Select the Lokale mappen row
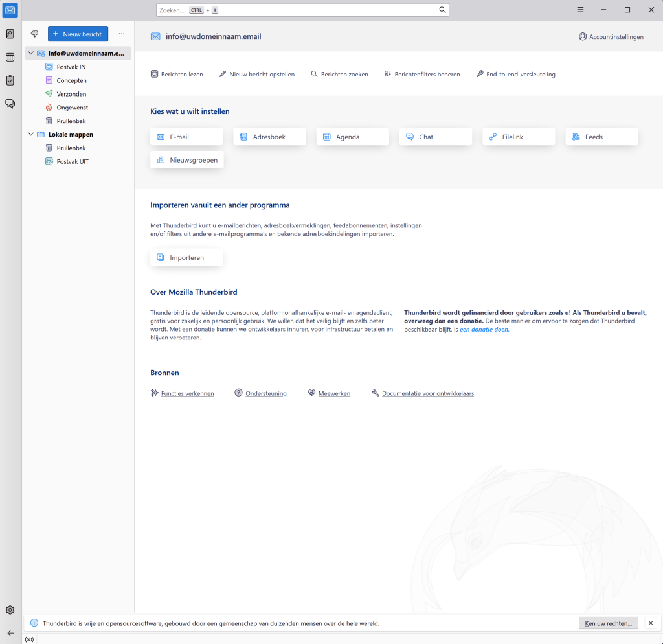 click(78, 135)
